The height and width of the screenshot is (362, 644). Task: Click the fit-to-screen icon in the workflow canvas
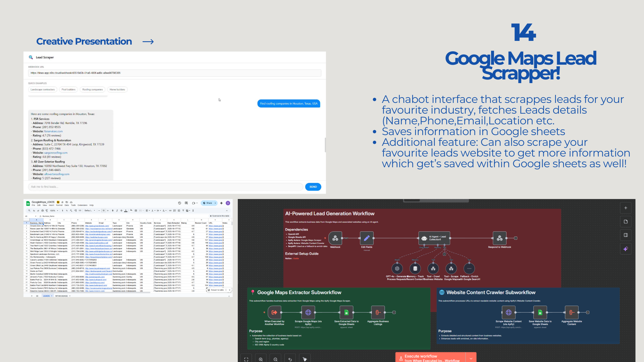coord(246,359)
